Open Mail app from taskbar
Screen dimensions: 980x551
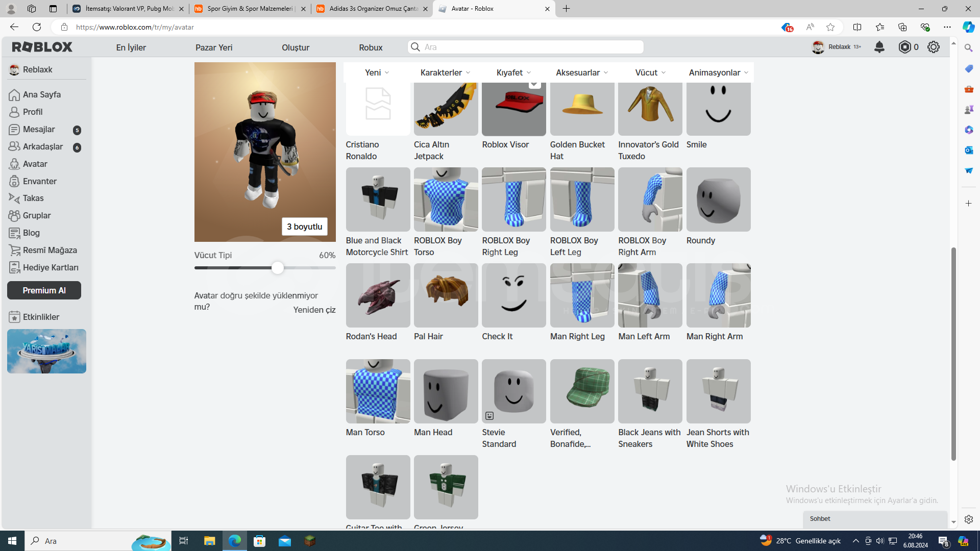coord(285,541)
